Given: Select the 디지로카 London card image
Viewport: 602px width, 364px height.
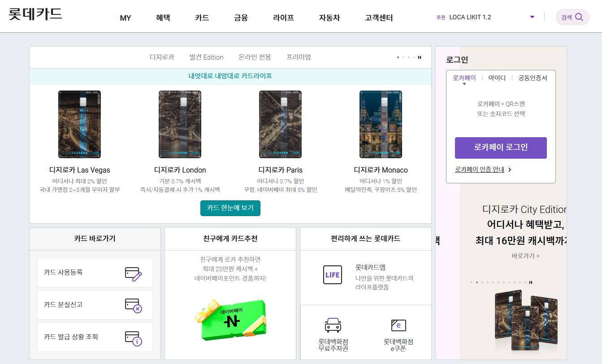Looking at the screenshot, I should click(x=180, y=124).
